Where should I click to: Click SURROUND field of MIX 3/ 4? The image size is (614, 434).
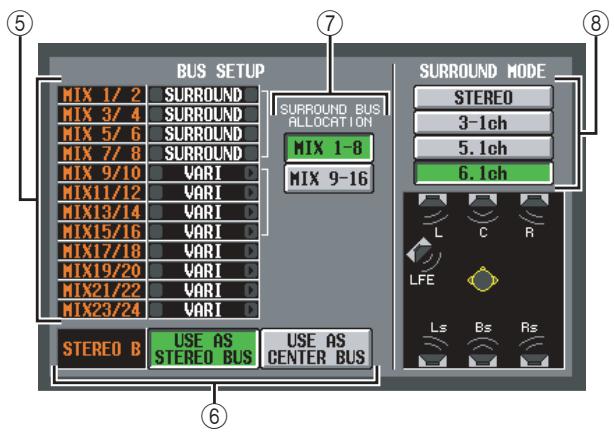coord(203,114)
